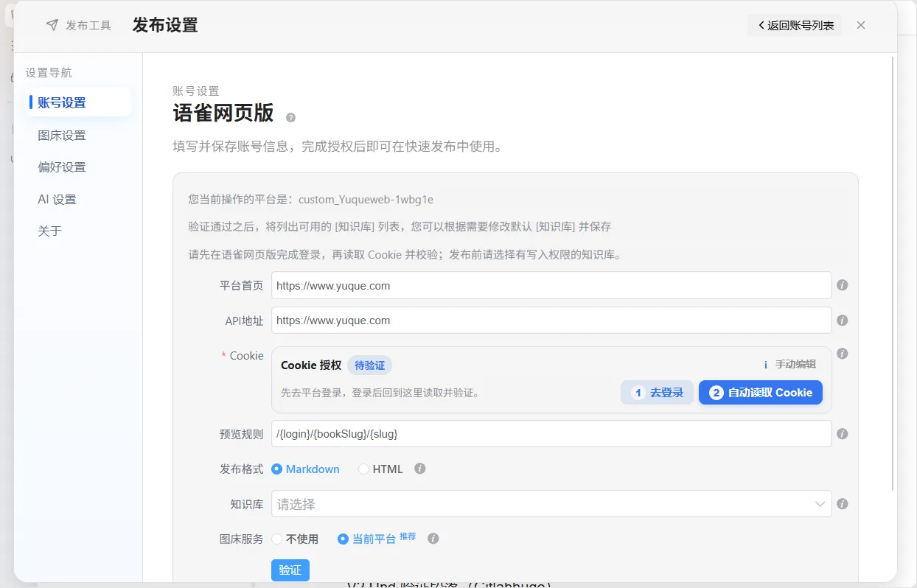The height and width of the screenshot is (588, 917).
Task: Click 手动编辑 link
Action: [x=790, y=364]
